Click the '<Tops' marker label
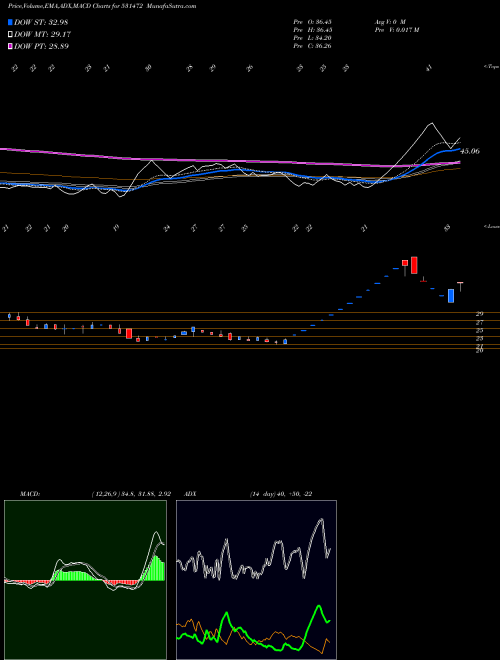The height and width of the screenshot is (660, 500). [x=491, y=67]
